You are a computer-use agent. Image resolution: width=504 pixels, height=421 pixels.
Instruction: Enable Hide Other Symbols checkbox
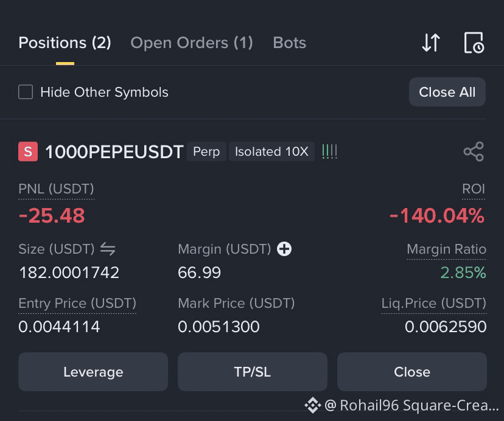tap(26, 92)
